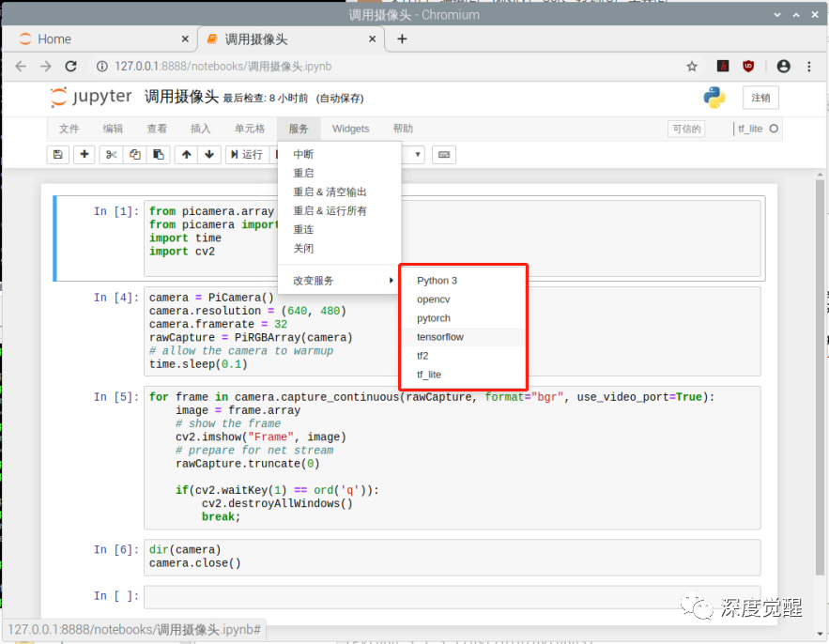Screen dimensions: 829x644
Task: Click the Jupyter logo
Action: pyautogui.click(x=90, y=97)
